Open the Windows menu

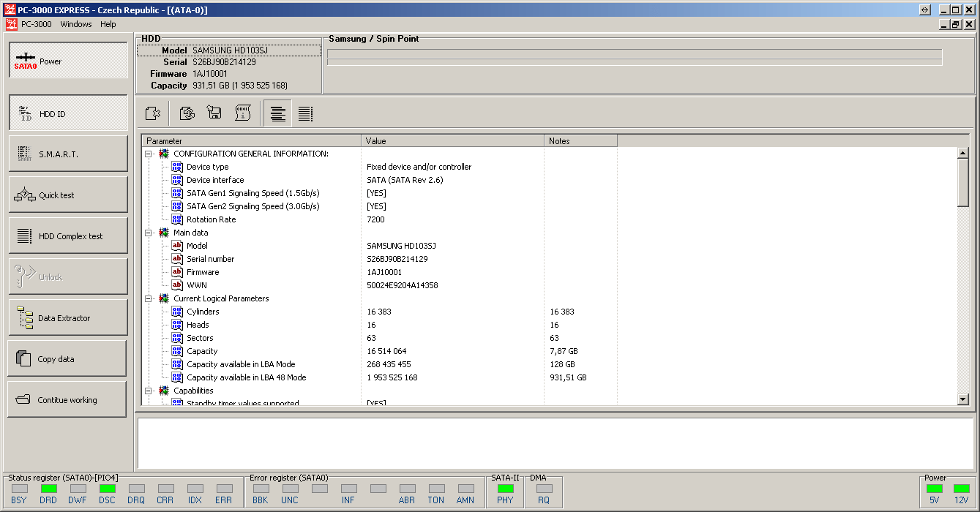pos(76,24)
